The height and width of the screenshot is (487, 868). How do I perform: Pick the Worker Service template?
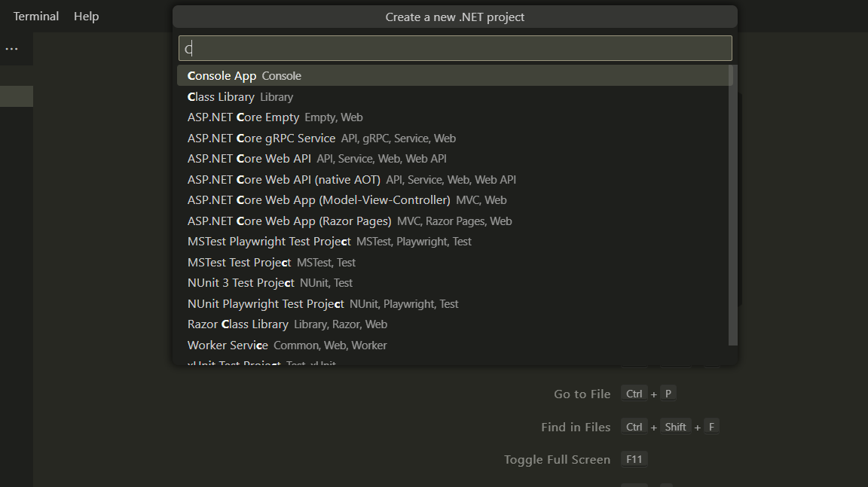coord(454,345)
